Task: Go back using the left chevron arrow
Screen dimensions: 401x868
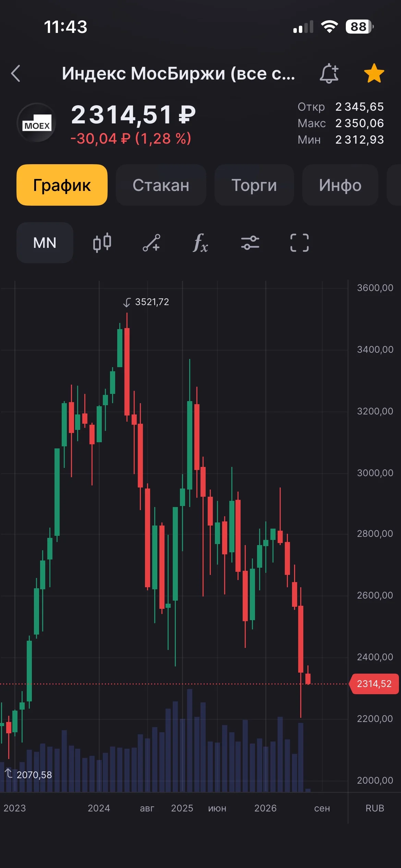Action: click(16, 73)
